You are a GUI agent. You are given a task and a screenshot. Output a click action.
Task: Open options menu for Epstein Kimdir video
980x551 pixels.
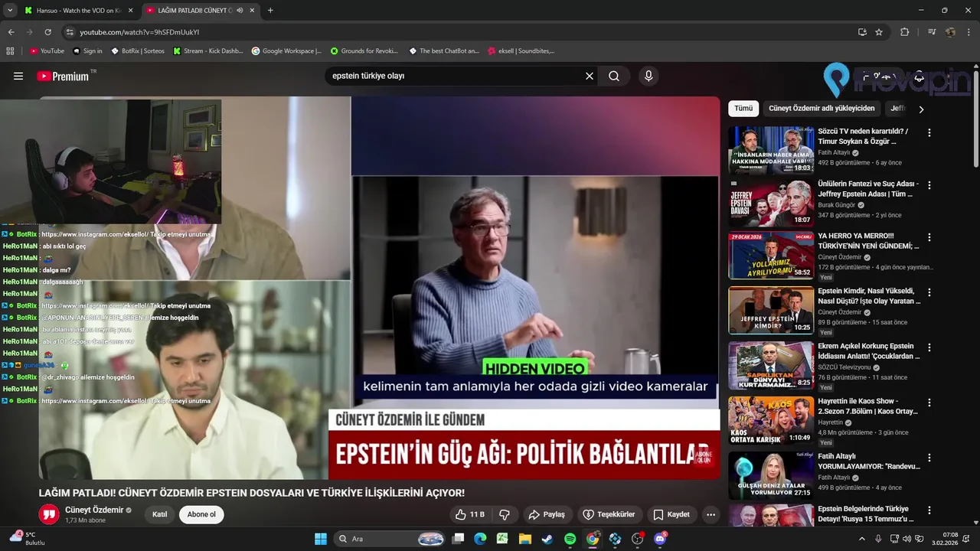pos(929,292)
